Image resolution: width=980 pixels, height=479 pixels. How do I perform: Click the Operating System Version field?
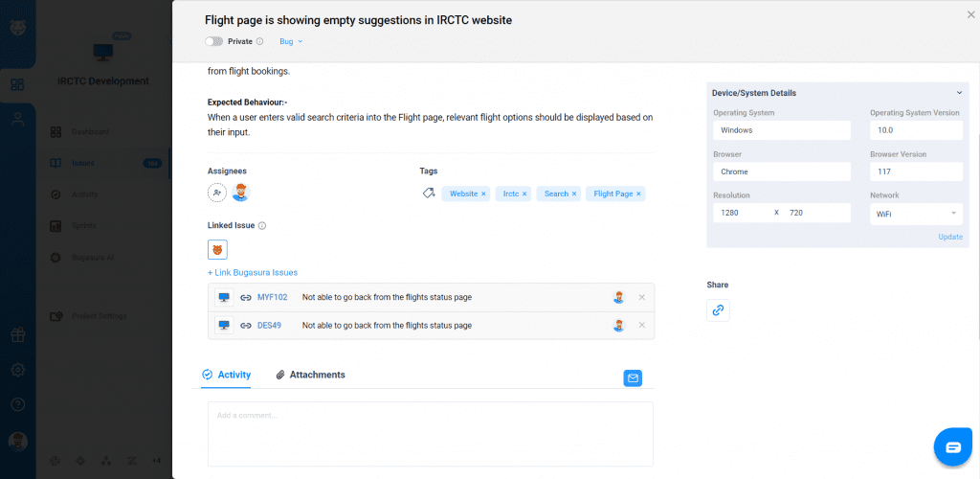[916, 130]
